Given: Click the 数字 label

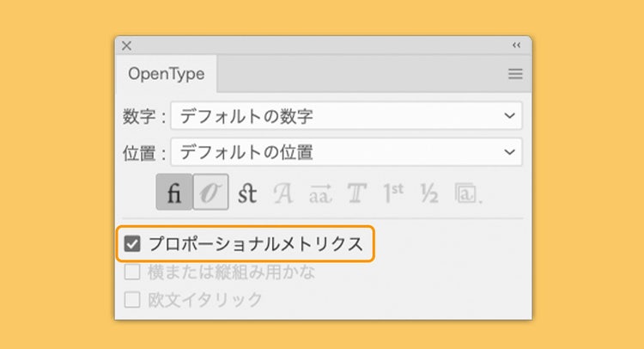Looking at the screenshot, I should [x=143, y=116].
